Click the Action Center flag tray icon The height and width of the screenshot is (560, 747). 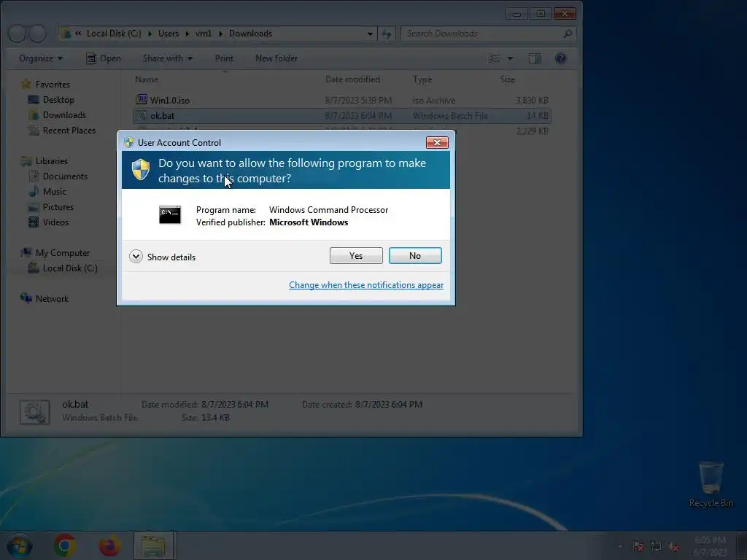(x=638, y=546)
